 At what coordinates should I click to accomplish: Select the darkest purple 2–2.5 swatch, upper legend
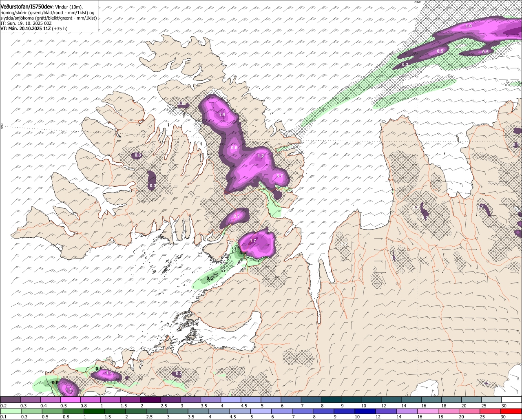pyautogui.click(x=151, y=400)
